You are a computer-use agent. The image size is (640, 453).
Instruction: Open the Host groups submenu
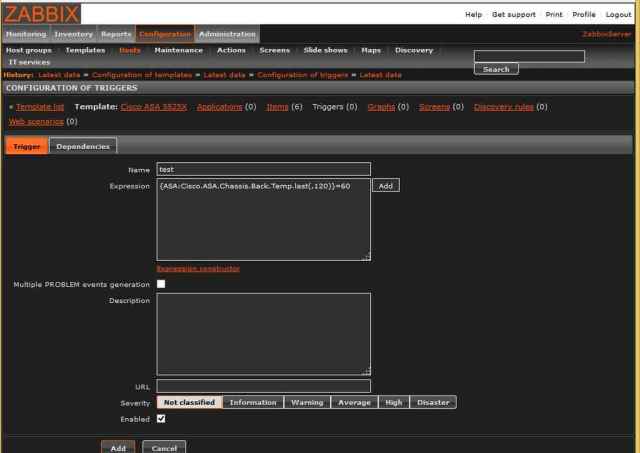(x=29, y=50)
